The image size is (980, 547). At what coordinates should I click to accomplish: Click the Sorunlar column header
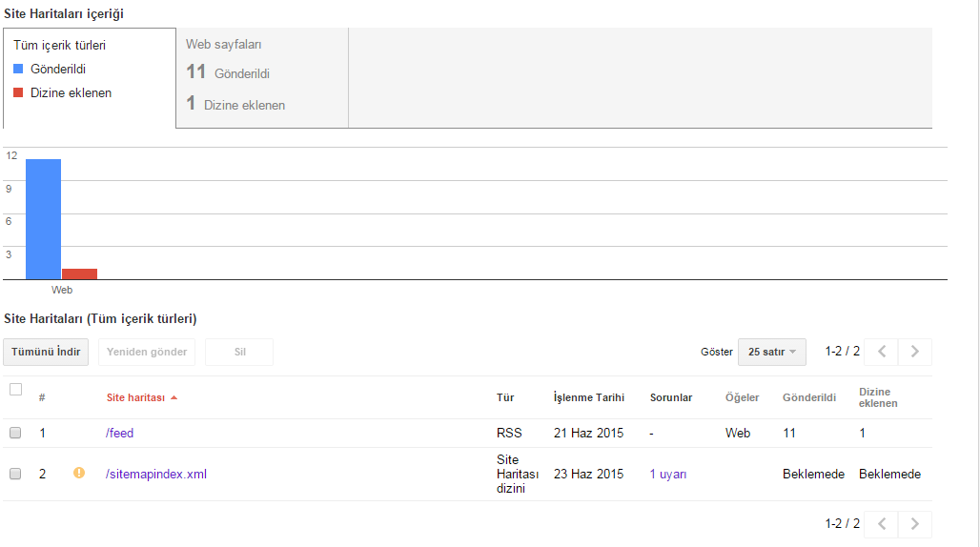(x=670, y=397)
